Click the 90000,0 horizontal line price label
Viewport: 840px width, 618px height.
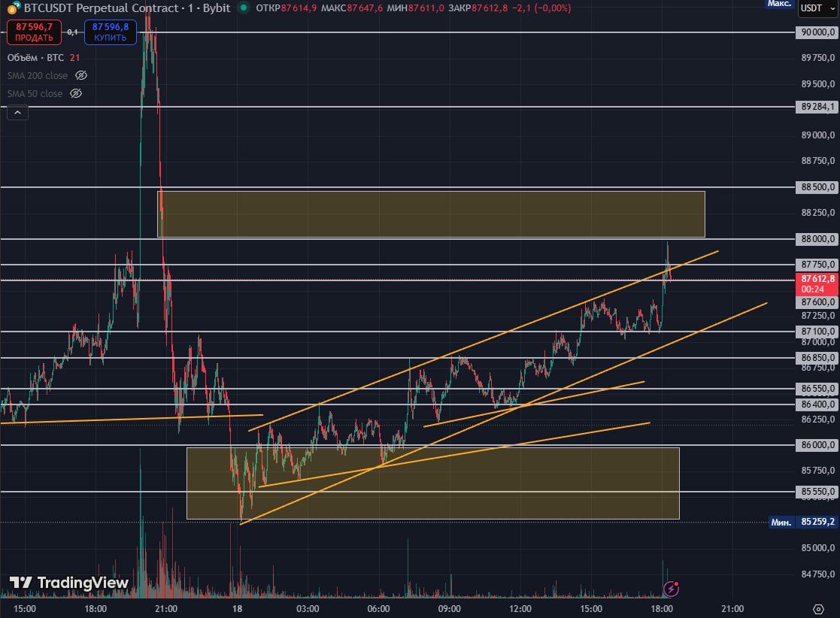click(x=817, y=32)
